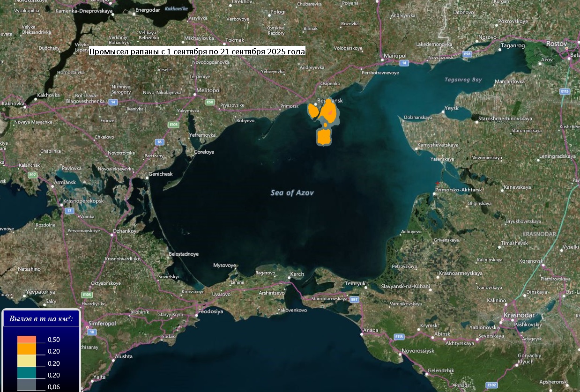
Task: Click the route 14 shield below Mariupol
Action: pyautogui.click(x=403, y=62)
